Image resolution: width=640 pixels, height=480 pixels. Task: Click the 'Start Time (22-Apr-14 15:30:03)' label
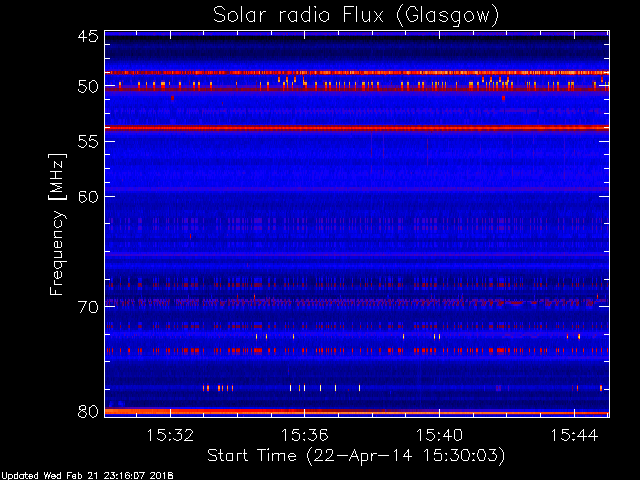pos(356,456)
